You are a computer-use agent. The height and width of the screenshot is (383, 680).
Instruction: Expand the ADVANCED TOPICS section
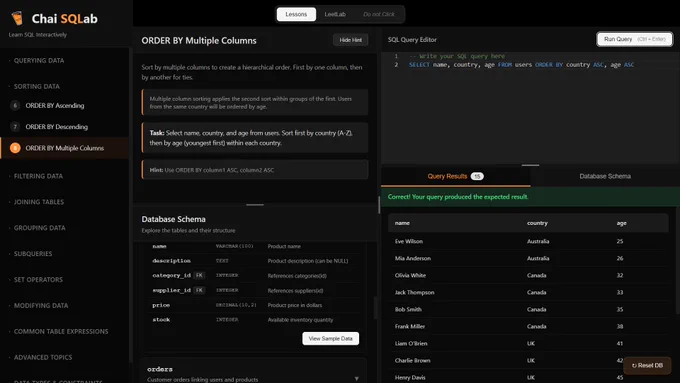tap(43, 357)
